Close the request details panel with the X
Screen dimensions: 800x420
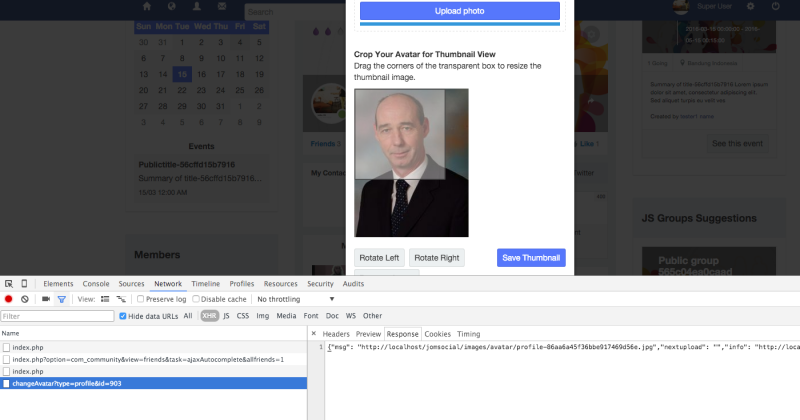click(313, 333)
